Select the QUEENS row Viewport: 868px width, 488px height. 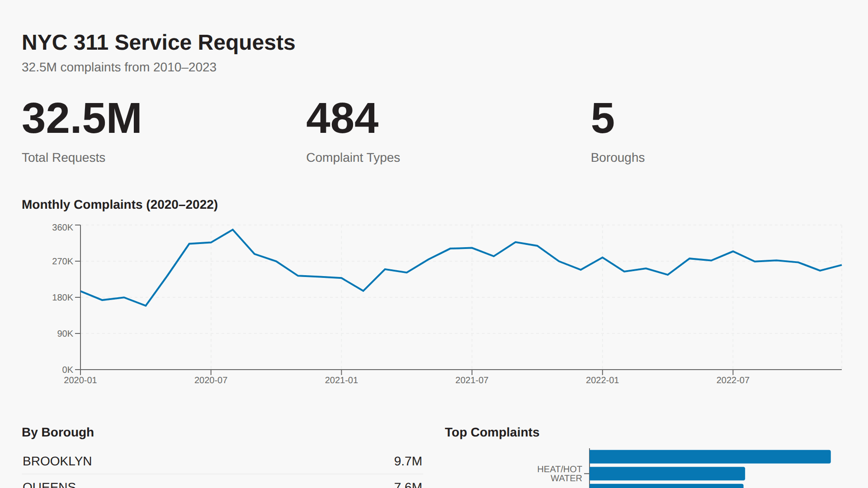point(50,484)
